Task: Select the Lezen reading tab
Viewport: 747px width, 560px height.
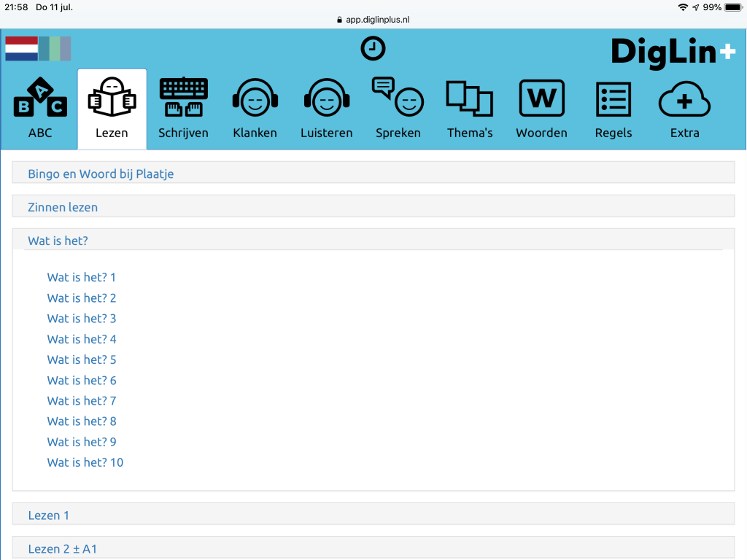Action: point(112,108)
